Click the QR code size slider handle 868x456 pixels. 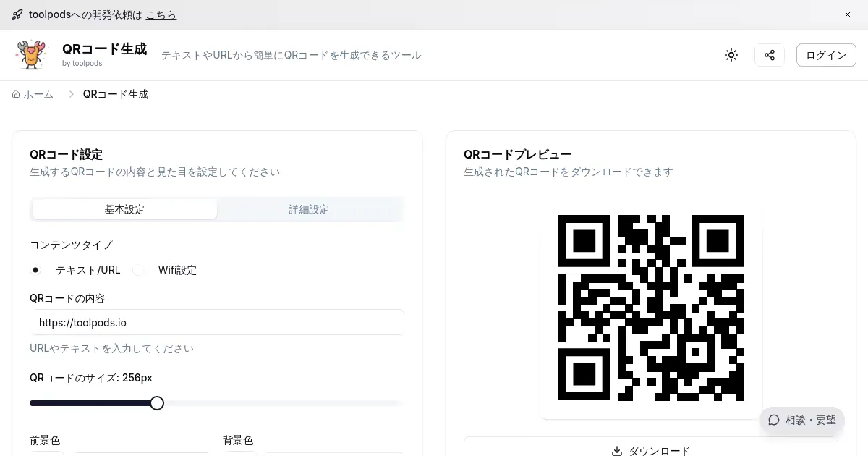157,403
